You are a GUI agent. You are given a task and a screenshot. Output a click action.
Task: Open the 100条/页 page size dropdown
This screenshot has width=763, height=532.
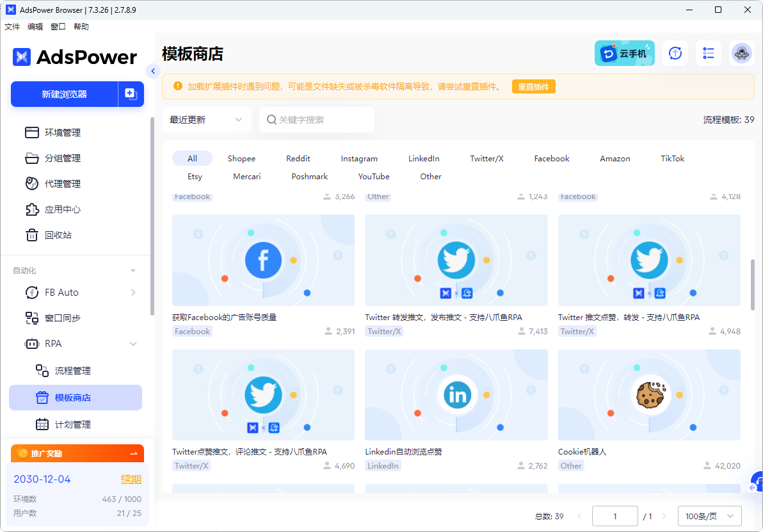pos(709,516)
